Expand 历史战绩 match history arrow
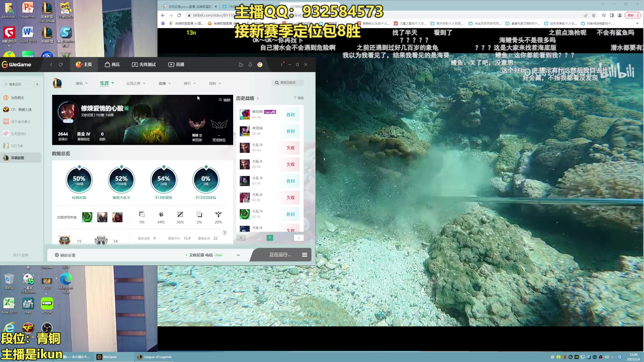 (258, 98)
